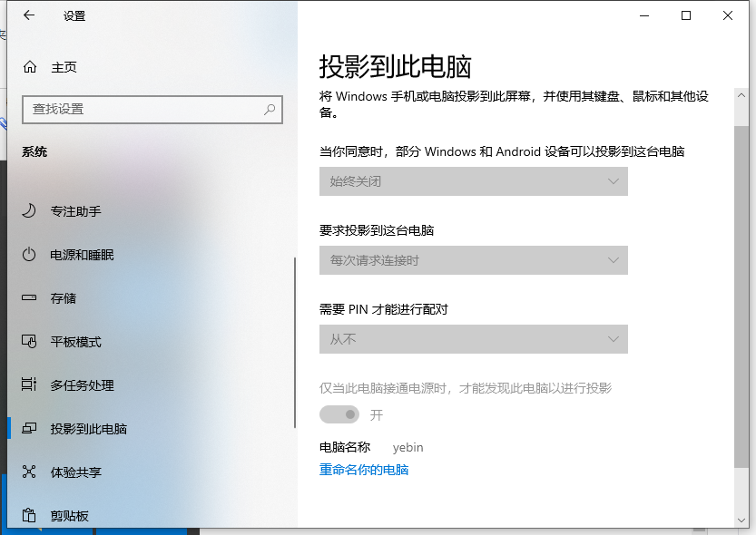Click the 重命名你的电脑 link

click(x=364, y=470)
